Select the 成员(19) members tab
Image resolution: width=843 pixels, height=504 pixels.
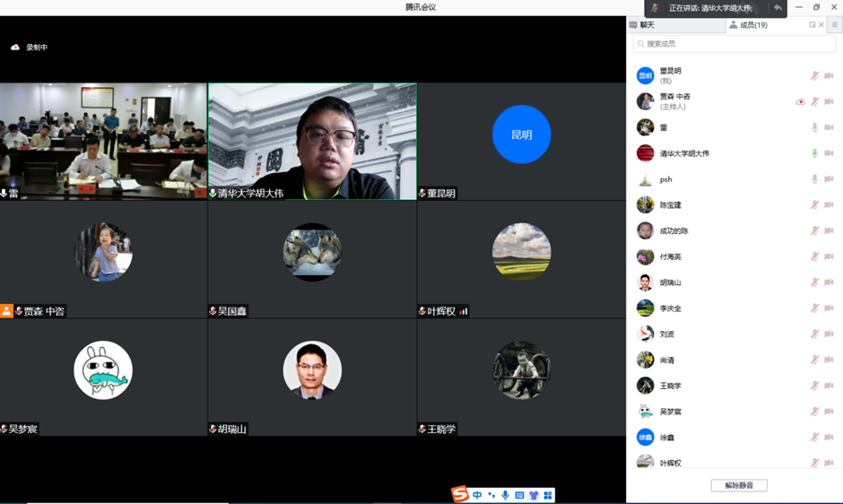click(x=748, y=25)
